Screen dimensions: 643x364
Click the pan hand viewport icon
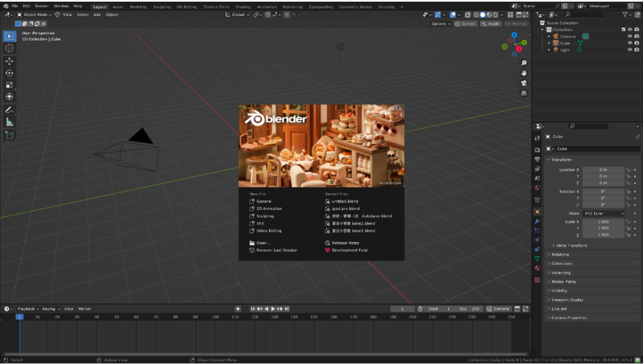tap(524, 73)
